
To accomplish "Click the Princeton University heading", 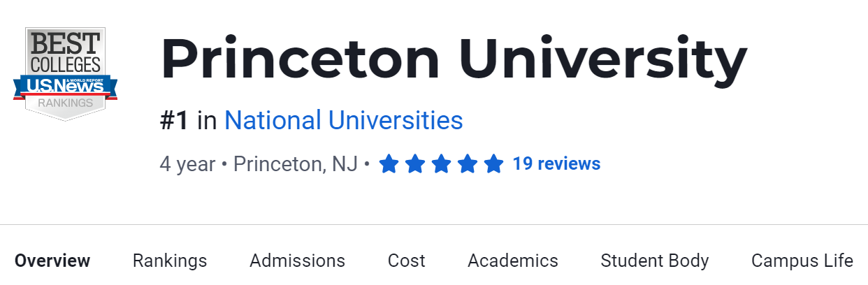I will click(x=454, y=59).
